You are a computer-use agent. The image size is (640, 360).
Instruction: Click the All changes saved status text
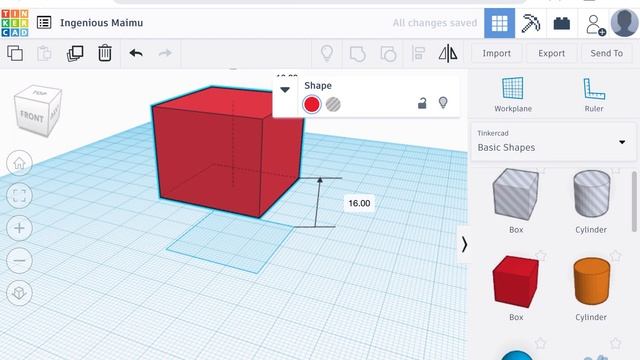click(435, 23)
